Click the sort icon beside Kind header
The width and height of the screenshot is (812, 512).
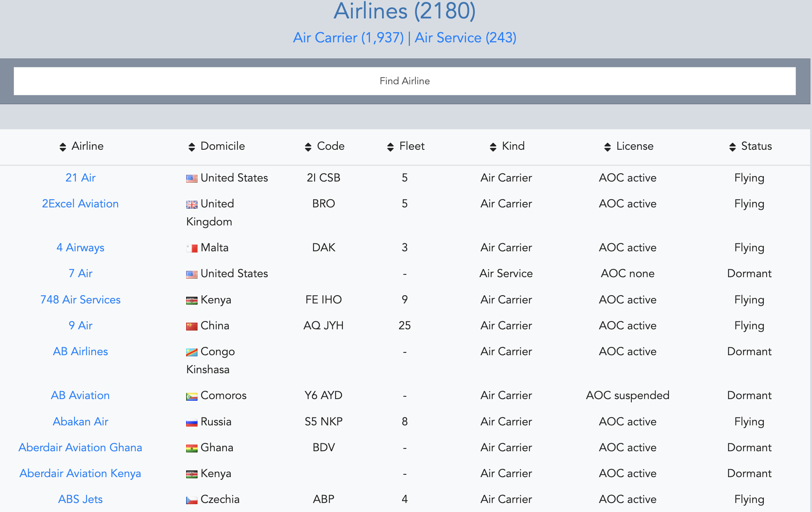click(x=492, y=146)
